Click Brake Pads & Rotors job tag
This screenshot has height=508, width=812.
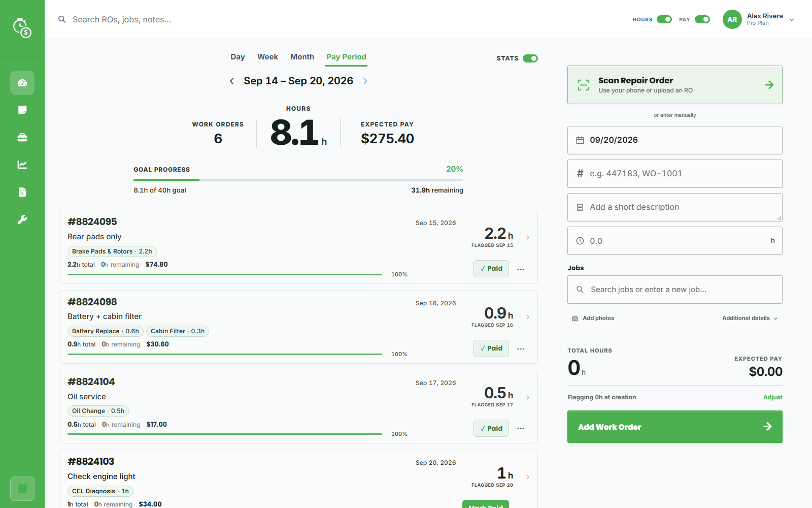tap(112, 251)
